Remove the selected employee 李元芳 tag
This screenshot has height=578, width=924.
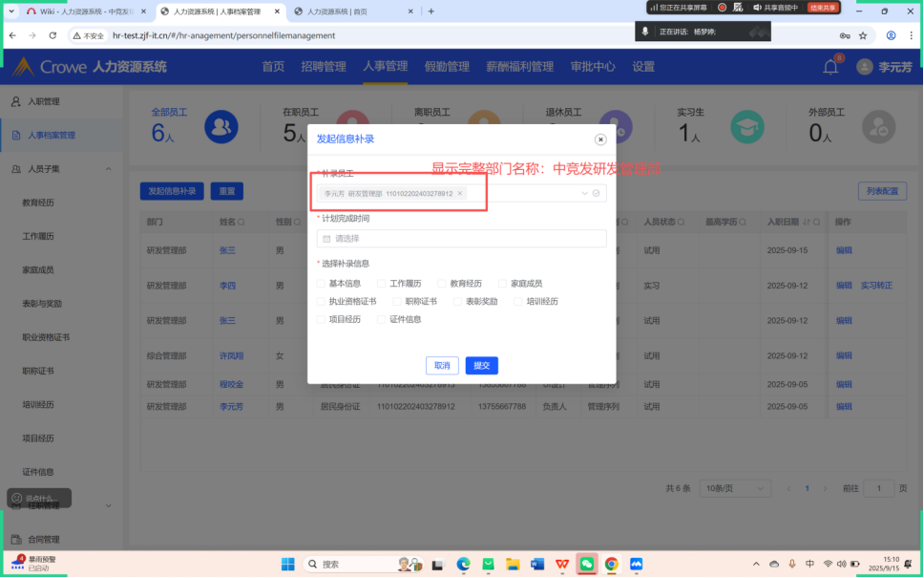pyautogui.click(x=460, y=193)
